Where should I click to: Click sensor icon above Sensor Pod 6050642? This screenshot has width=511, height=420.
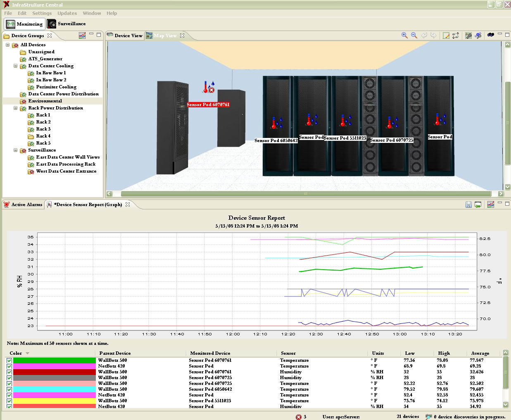click(276, 123)
